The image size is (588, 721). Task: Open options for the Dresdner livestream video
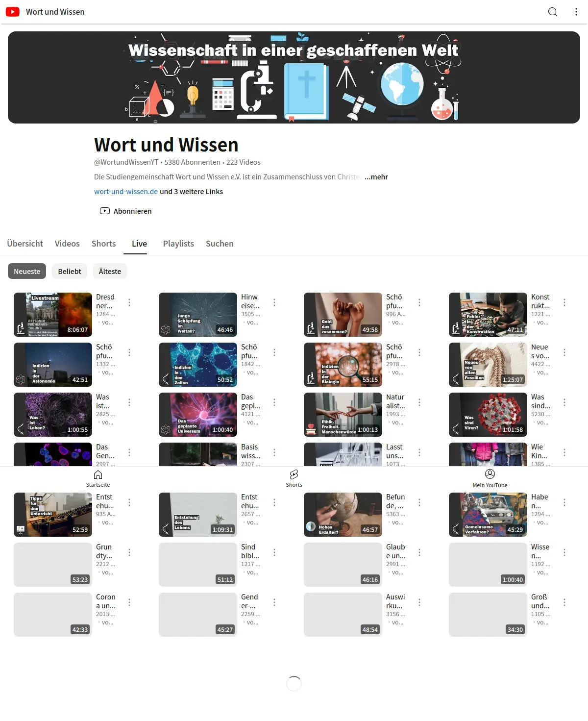tap(129, 302)
